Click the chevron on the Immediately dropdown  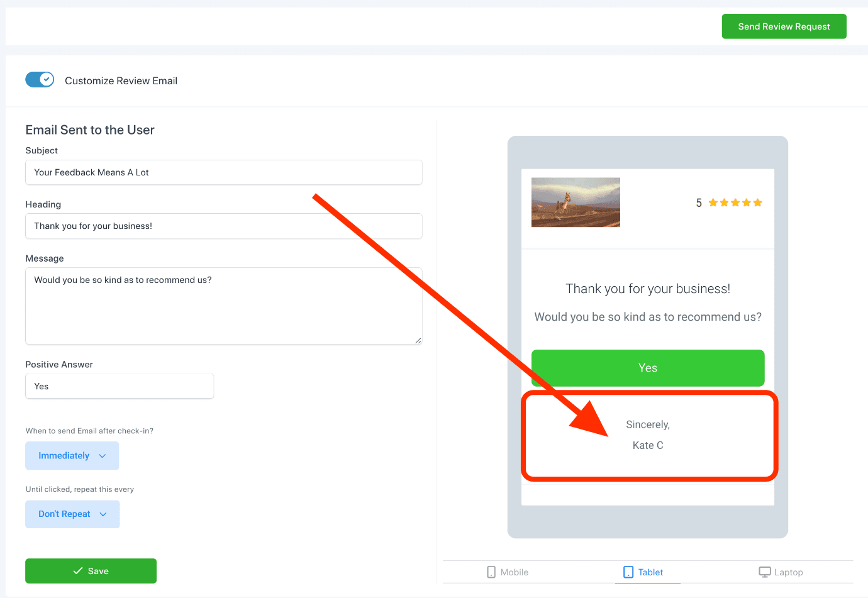tap(101, 455)
